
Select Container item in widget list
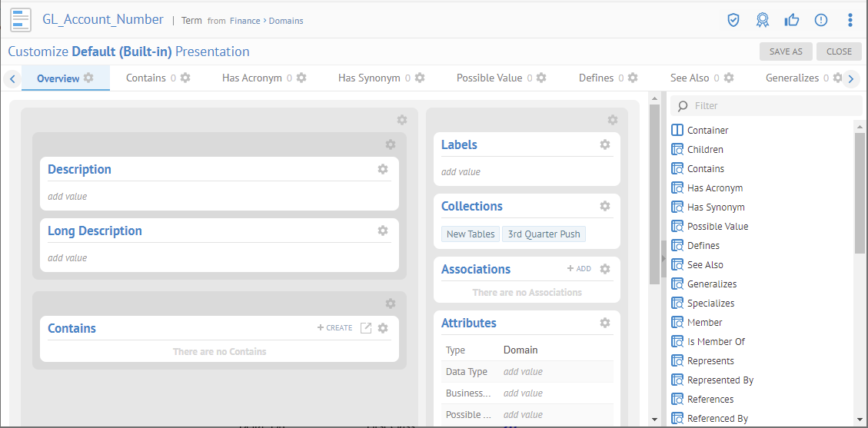[707, 131]
